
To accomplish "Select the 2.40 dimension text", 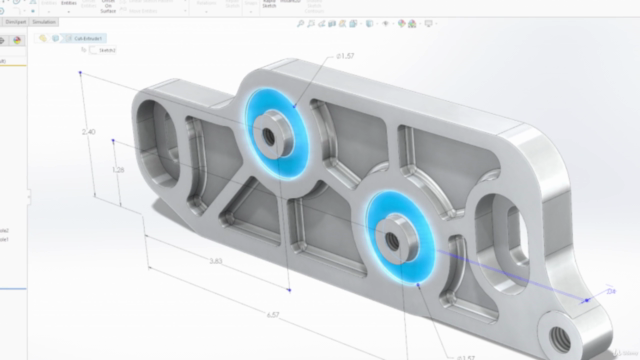I will (89, 132).
